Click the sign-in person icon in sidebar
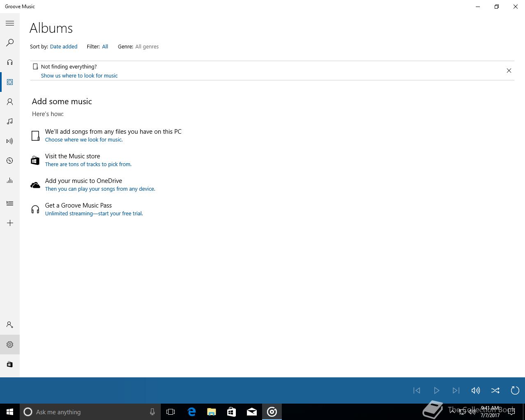Screen dimensions: 525x420 tap(10, 325)
